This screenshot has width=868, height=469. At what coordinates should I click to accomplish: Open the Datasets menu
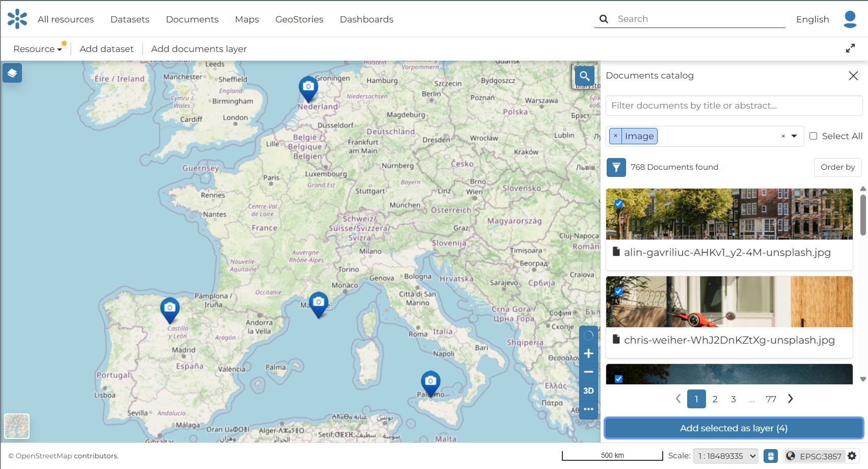click(x=130, y=19)
